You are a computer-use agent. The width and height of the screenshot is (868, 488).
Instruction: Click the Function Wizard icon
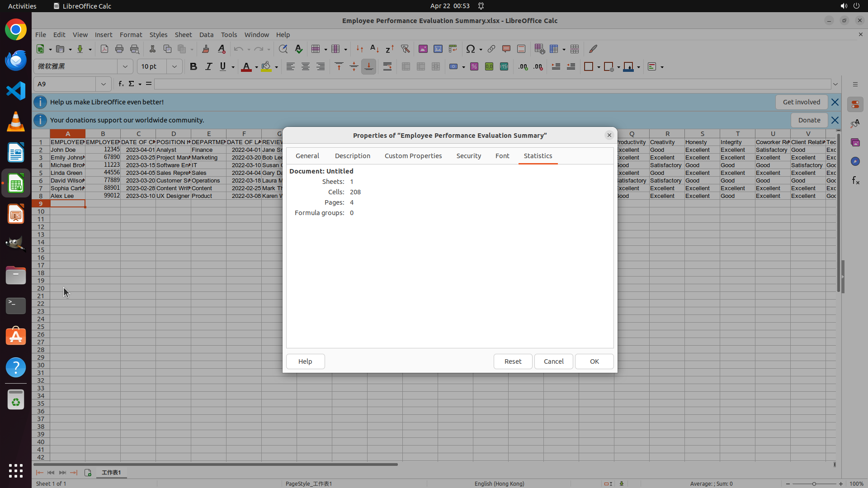point(121,84)
